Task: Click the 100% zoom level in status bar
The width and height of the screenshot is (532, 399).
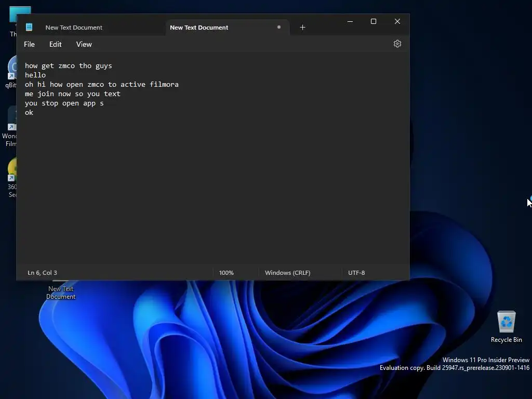Action: [227, 273]
